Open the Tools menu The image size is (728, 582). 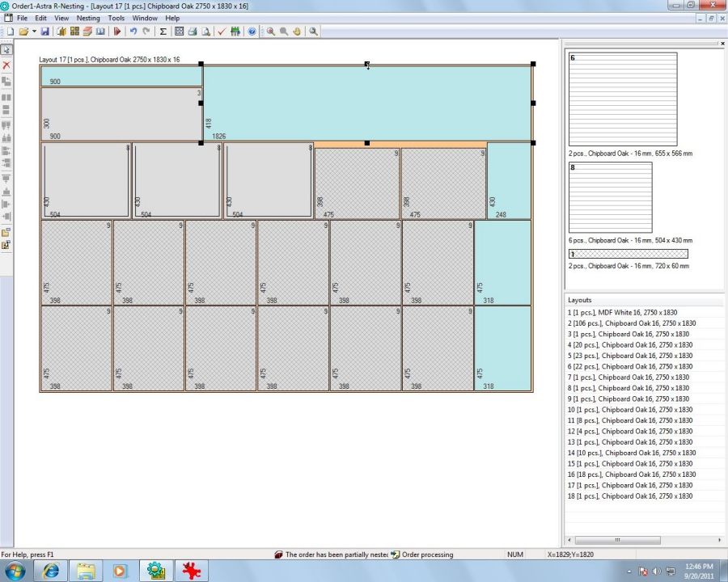(116, 18)
